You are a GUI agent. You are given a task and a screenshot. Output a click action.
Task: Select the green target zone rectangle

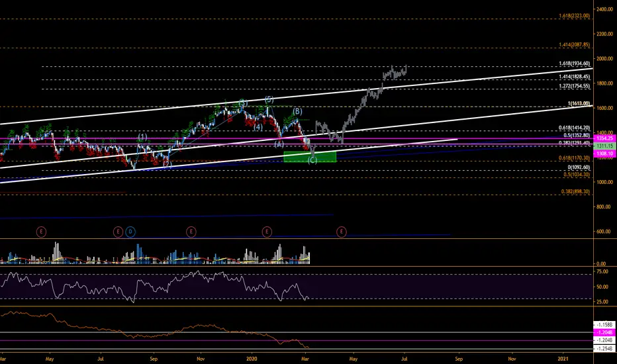(x=310, y=157)
